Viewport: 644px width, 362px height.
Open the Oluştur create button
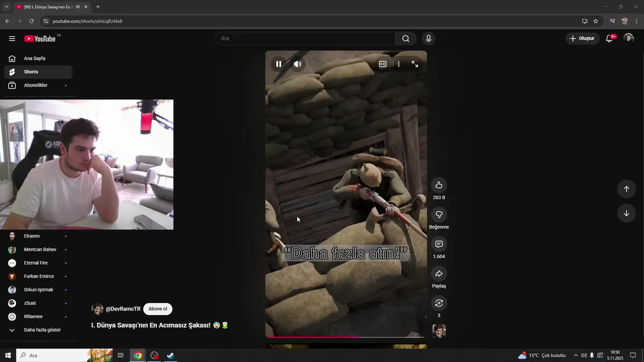(583, 39)
